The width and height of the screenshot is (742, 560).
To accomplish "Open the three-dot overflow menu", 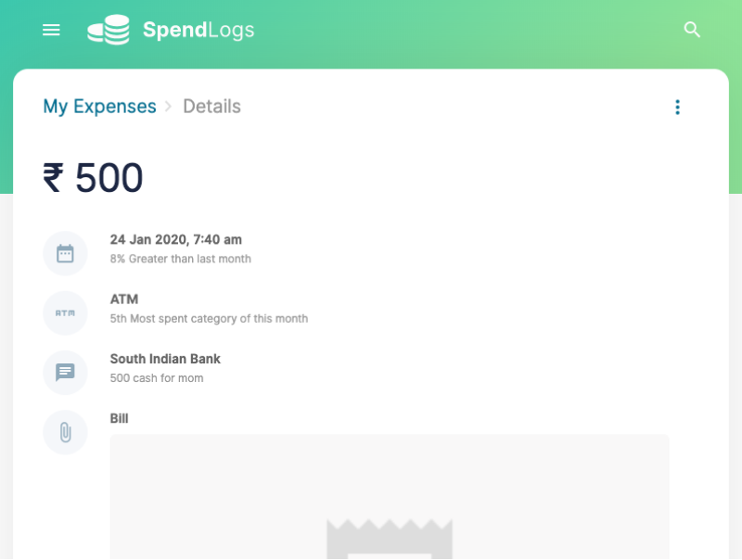I will [x=678, y=107].
